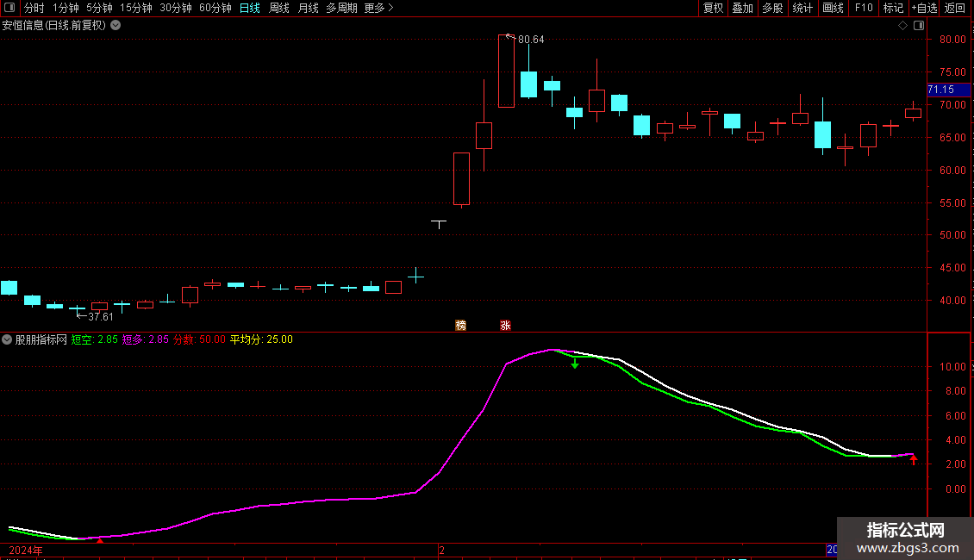Click the 短空: 2.85 indicator value
This screenshot has height=560, width=974.
[x=95, y=339]
